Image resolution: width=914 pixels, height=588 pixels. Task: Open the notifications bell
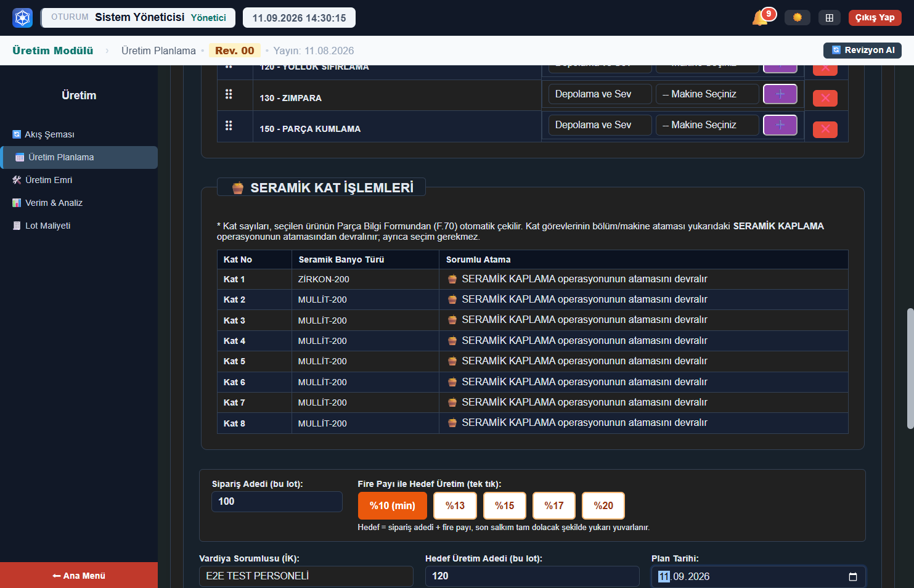click(x=760, y=18)
